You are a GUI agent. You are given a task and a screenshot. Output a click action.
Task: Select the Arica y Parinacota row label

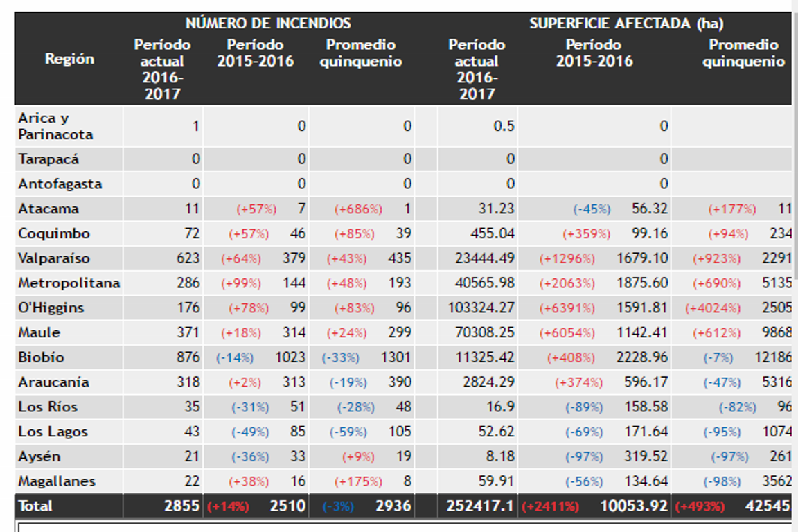[55, 126]
